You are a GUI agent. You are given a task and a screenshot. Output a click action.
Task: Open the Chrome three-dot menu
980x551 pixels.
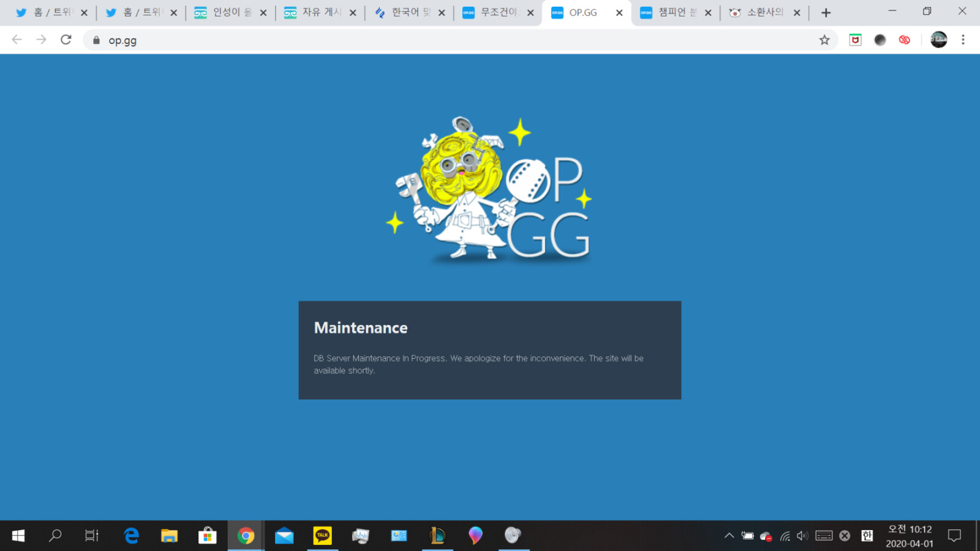click(x=963, y=40)
